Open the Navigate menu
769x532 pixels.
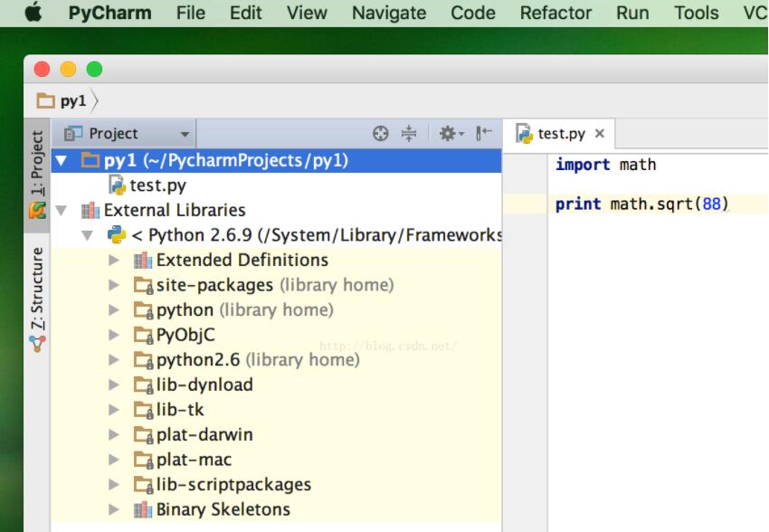point(389,13)
